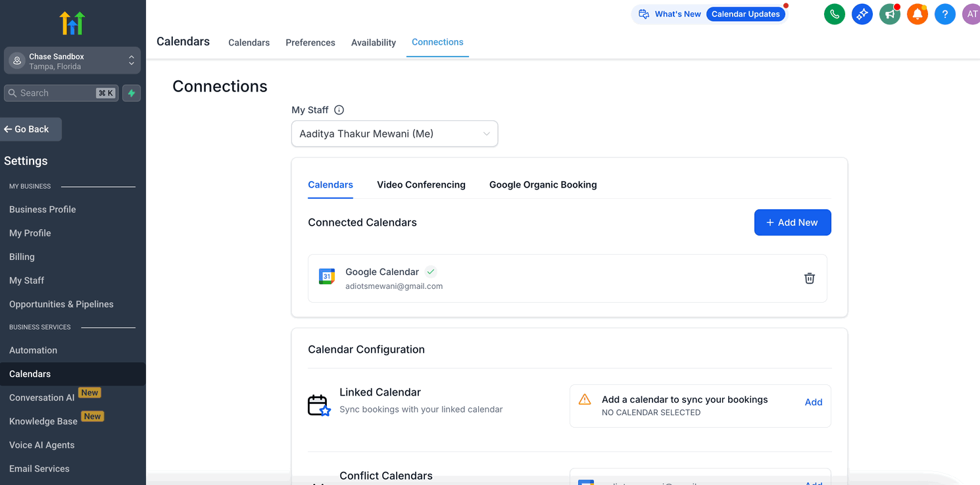Select the Calendars sub-tab in the card
The height and width of the screenshot is (485, 980).
tap(330, 185)
